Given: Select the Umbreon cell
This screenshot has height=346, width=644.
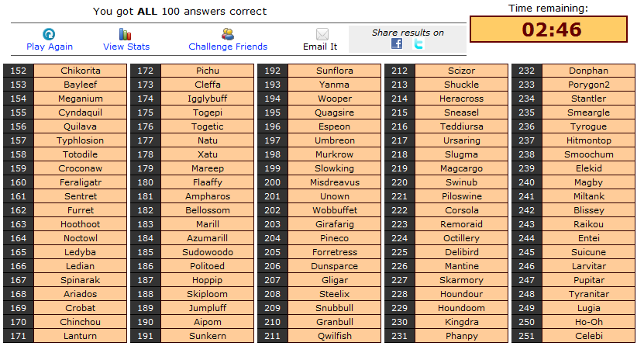Looking at the screenshot, I should point(334,140).
